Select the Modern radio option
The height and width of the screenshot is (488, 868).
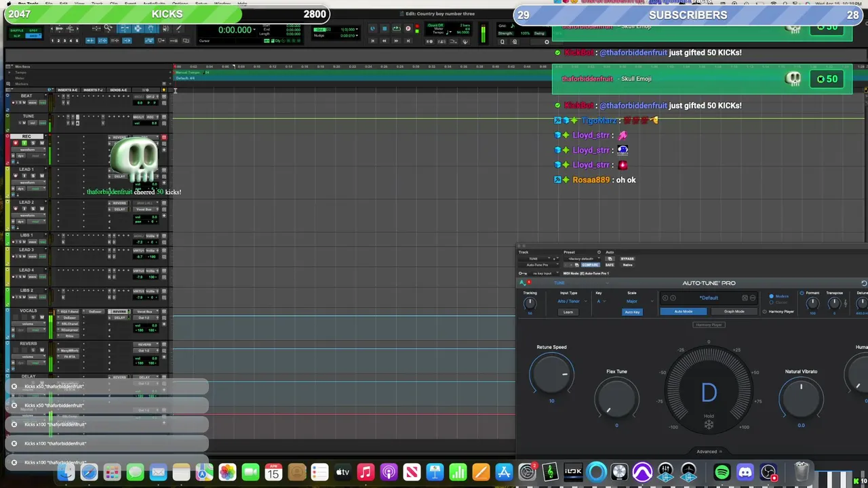771,296
